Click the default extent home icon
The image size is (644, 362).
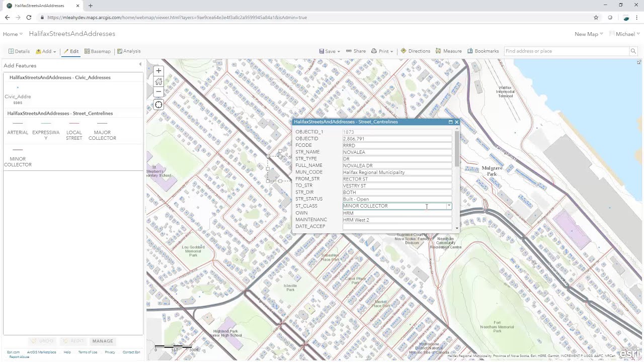point(158,81)
